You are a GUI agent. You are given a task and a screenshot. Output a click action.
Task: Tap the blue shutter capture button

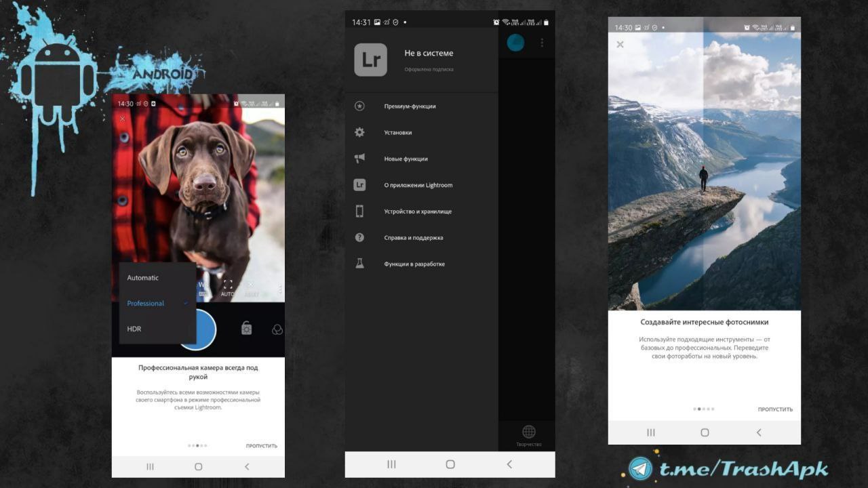(x=198, y=330)
